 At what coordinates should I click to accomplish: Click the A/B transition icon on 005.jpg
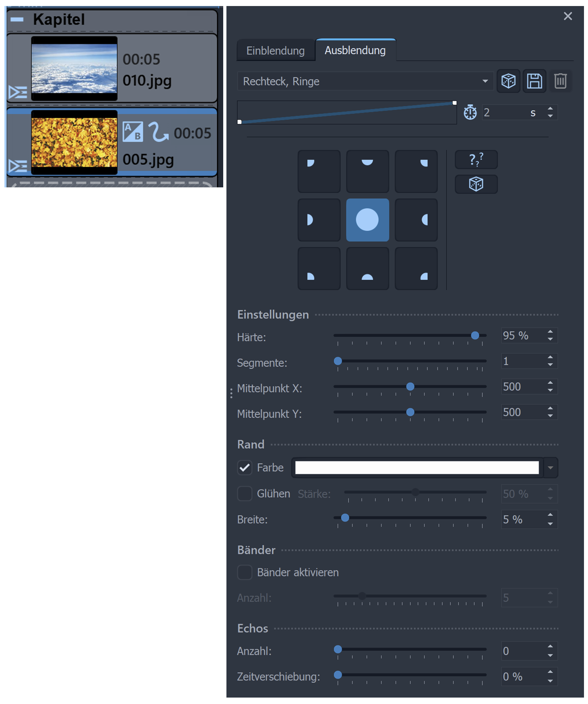(x=133, y=132)
